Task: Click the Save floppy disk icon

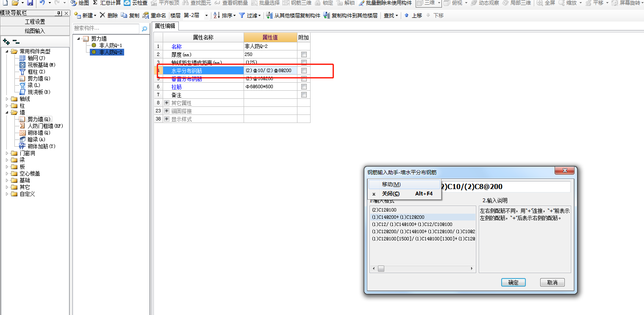Action: (30, 3)
